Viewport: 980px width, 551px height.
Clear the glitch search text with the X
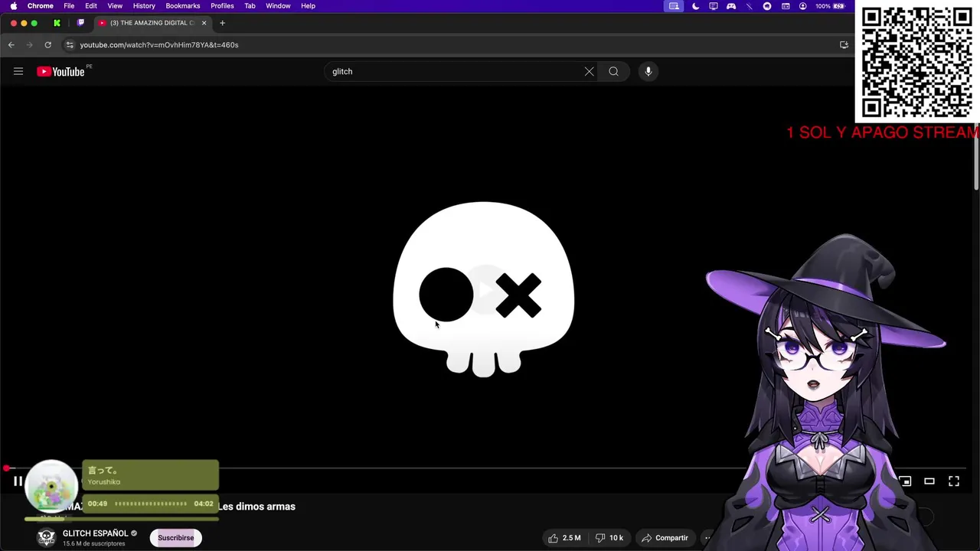(x=589, y=71)
